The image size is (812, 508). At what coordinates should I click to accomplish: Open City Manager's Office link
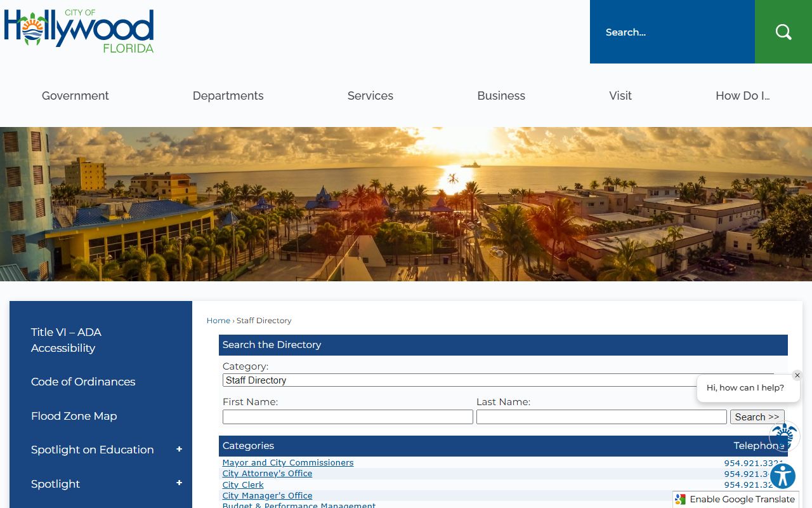pyautogui.click(x=267, y=495)
